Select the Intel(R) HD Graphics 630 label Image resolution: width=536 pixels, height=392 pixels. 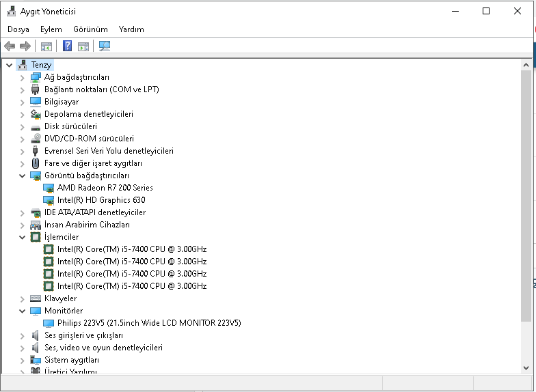pyautogui.click(x=101, y=200)
